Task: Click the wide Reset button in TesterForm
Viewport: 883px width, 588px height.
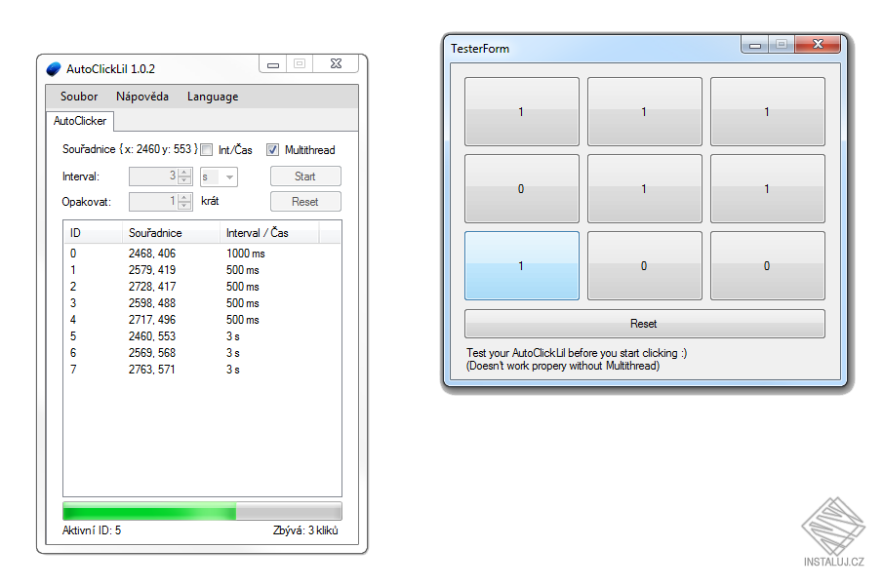Action: tap(644, 324)
